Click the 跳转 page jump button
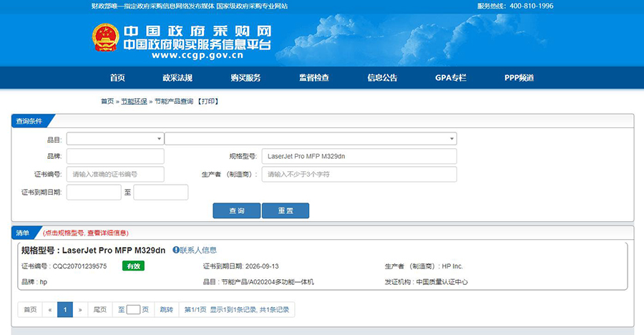Image resolution: width=644 pixels, height=335 pixels. [166, 310]
